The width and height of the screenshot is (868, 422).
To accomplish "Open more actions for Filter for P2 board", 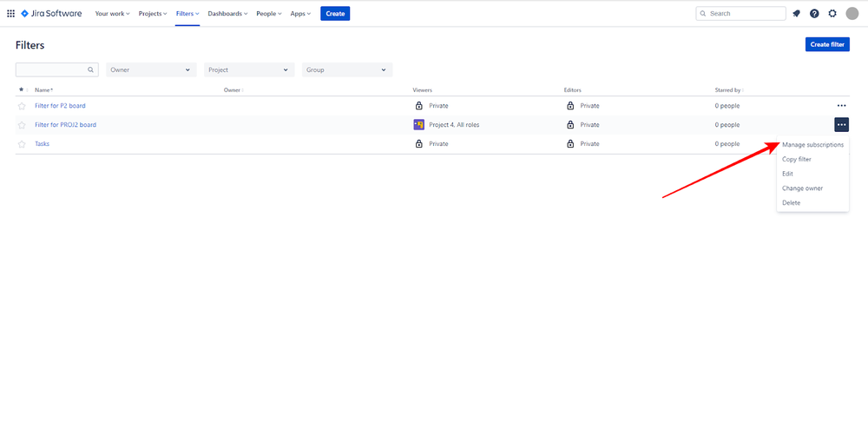I will coord(841,106).
